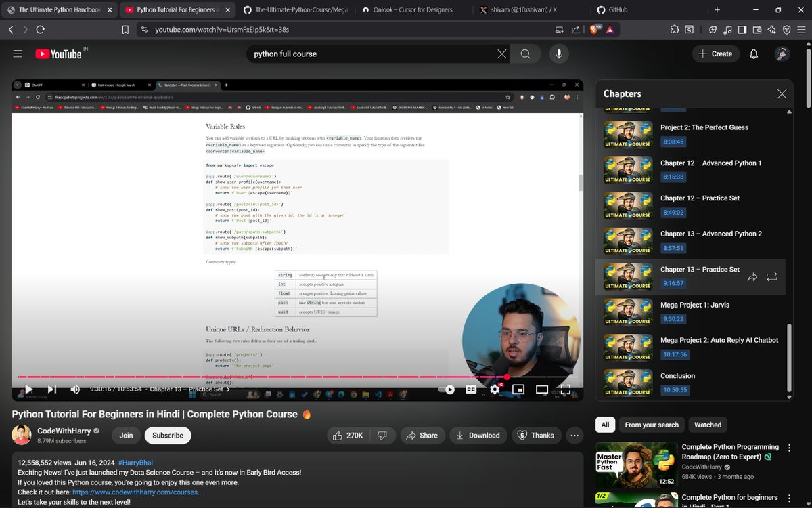
Task: Share the Chapter 13 Practice Set chapter
Action: (752, 276)
